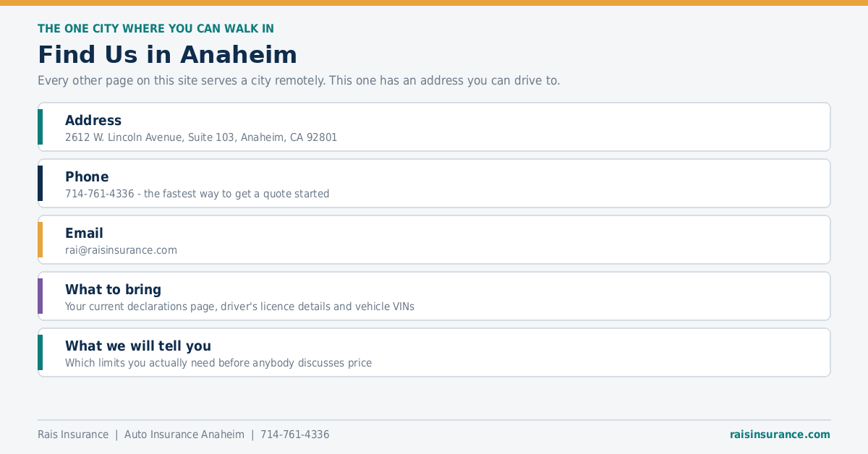Click the 714-761-4336 phone number in the Phone card
The image size is (868, 454).
[99, 194]
